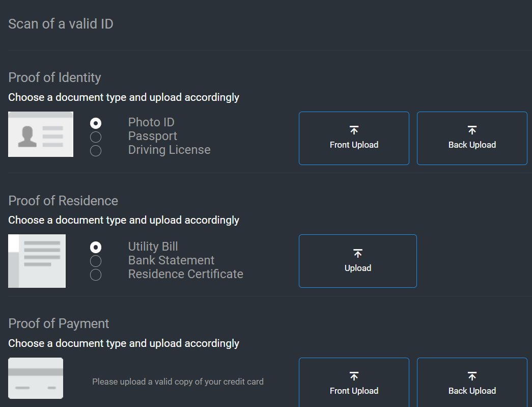Select the Utility Bill radio button

click(96, 248)
